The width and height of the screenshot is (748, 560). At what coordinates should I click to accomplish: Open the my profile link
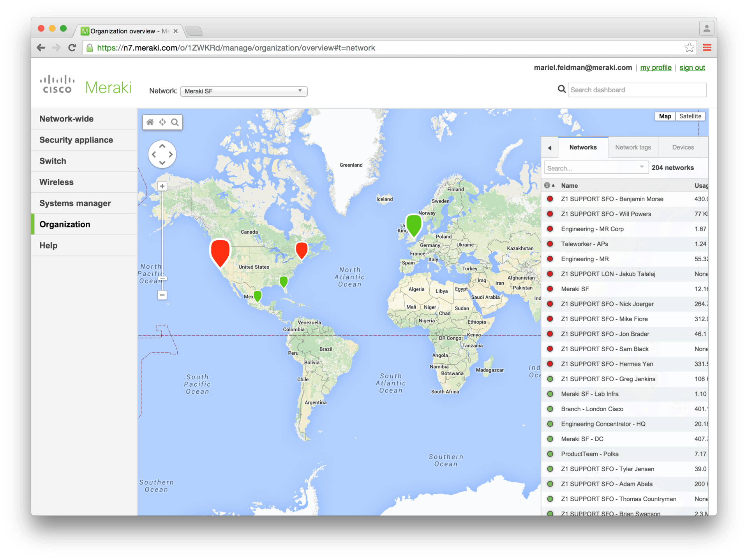[656, 67]
